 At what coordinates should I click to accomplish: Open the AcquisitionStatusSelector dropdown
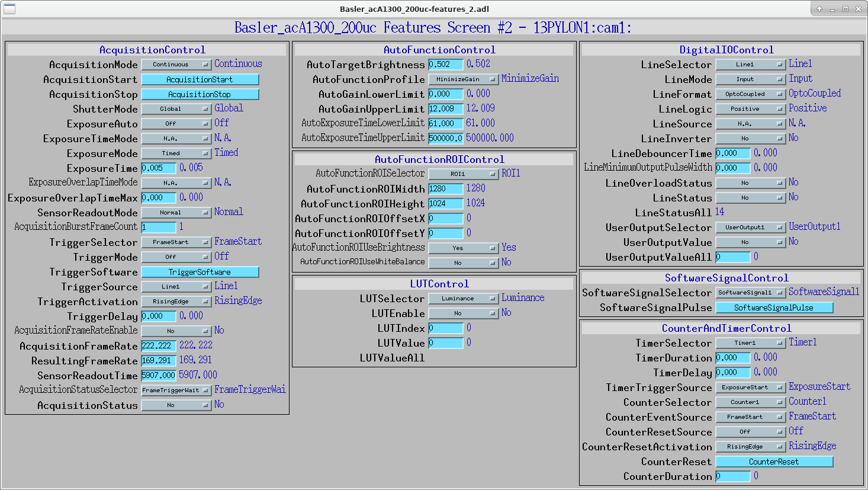[x=176, y=390]
